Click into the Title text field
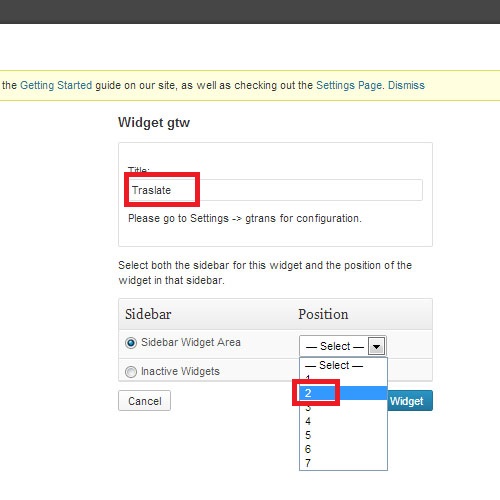The height and width of the screenshot is (500, 500). pyautogui.click(x=275, y=190)
